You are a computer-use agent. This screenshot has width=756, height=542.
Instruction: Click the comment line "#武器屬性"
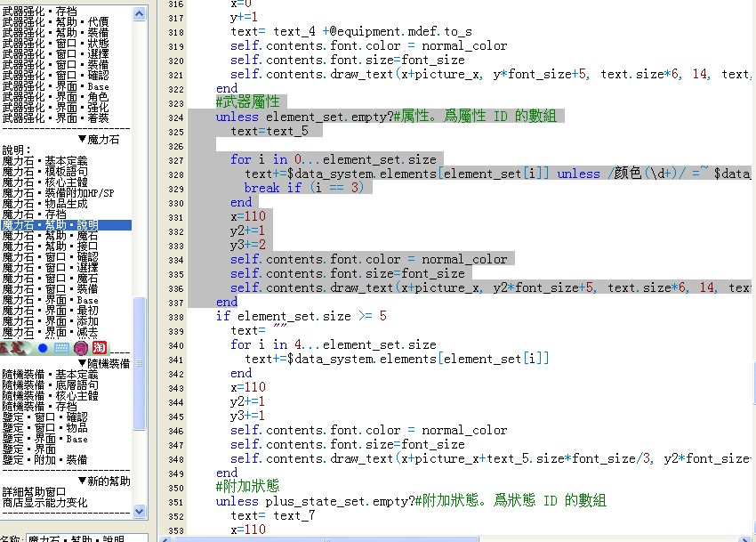(x=248, y=101)
